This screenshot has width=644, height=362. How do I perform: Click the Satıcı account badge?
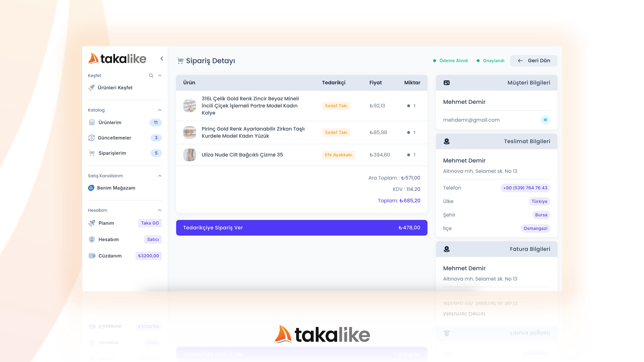(x=153, y=239)
